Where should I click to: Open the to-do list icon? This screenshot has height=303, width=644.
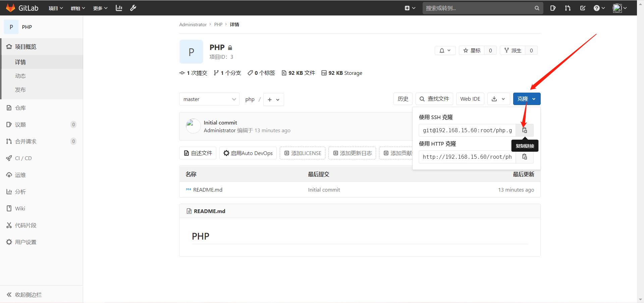(x=583, y=8)
